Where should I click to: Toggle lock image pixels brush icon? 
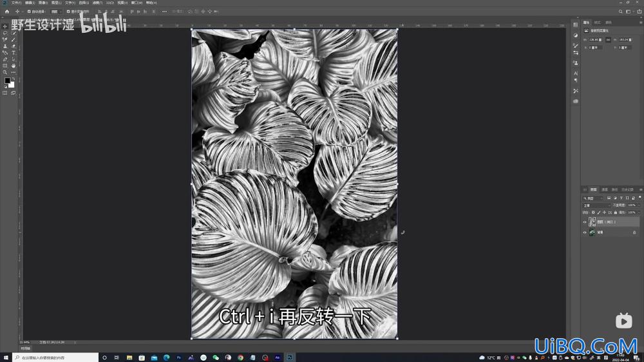click(x=599, y=213)
